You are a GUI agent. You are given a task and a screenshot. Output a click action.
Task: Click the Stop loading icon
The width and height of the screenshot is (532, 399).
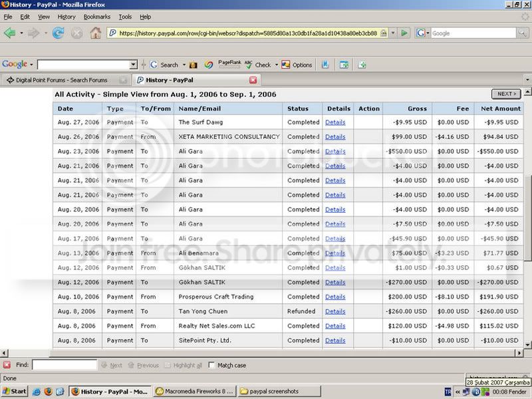point(77,33)
